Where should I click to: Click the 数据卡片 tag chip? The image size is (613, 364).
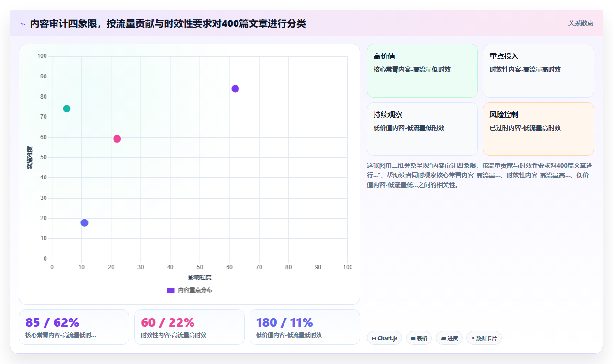(484, 338)
